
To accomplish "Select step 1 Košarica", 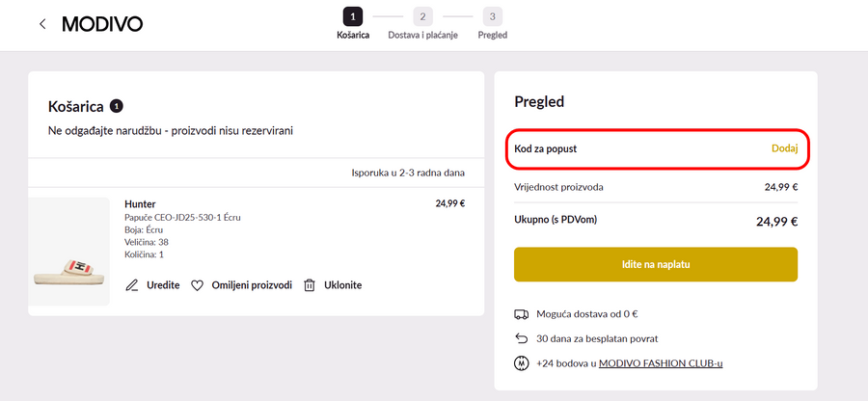I will 353,16.
